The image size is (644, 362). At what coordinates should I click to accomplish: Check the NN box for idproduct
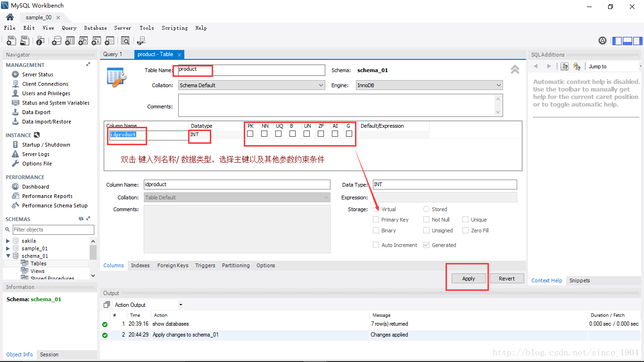[x=264, y=134]
